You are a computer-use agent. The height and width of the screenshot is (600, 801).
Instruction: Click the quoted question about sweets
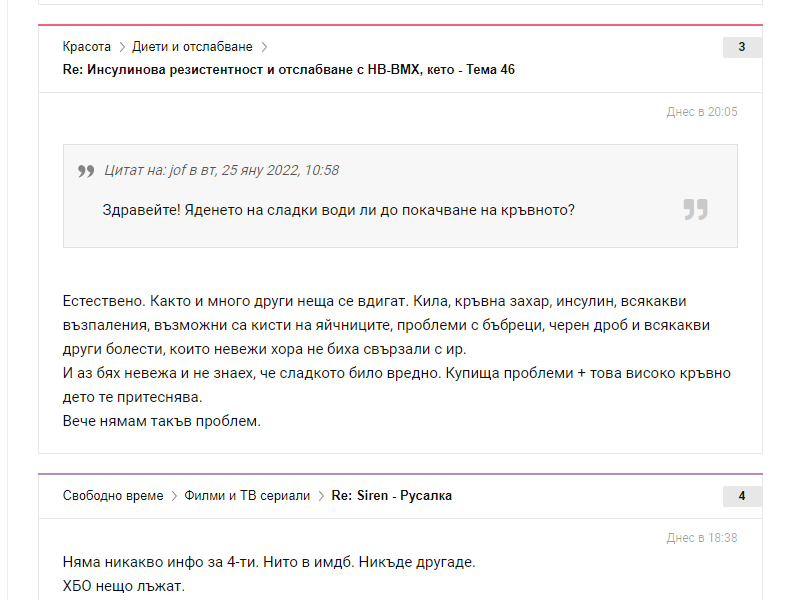point(338,210)
